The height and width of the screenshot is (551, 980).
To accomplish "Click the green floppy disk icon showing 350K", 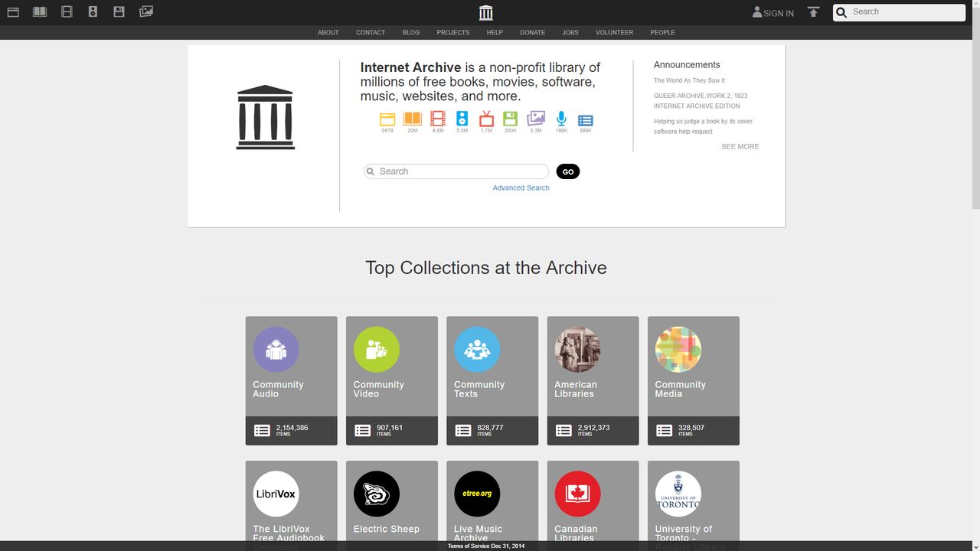I will click(511, 119).
